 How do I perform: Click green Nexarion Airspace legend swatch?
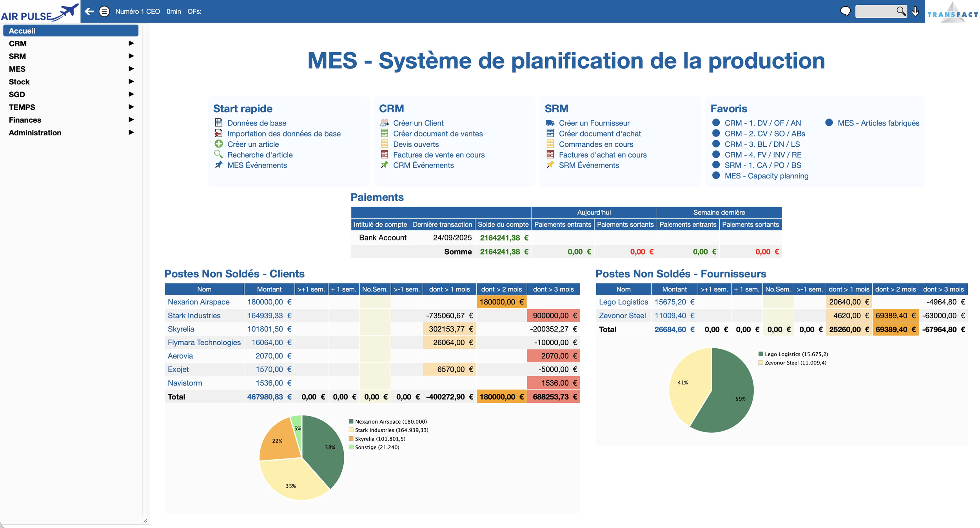[x=351, y=421]
